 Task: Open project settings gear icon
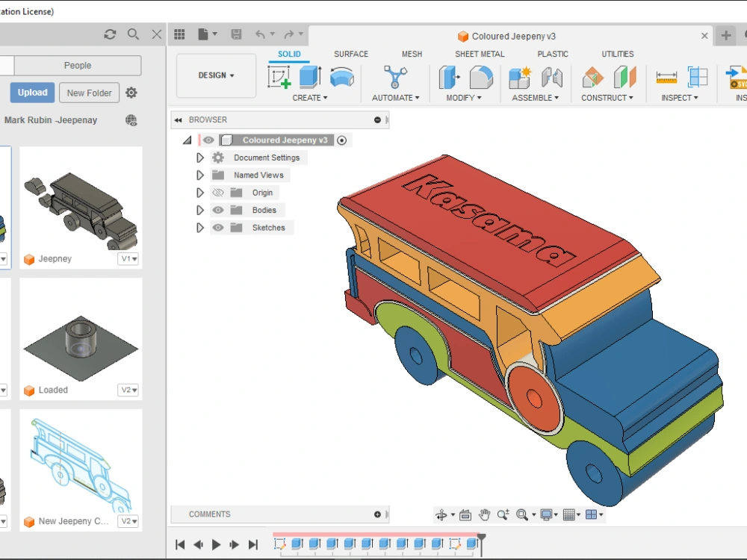(x=131, y=93)
